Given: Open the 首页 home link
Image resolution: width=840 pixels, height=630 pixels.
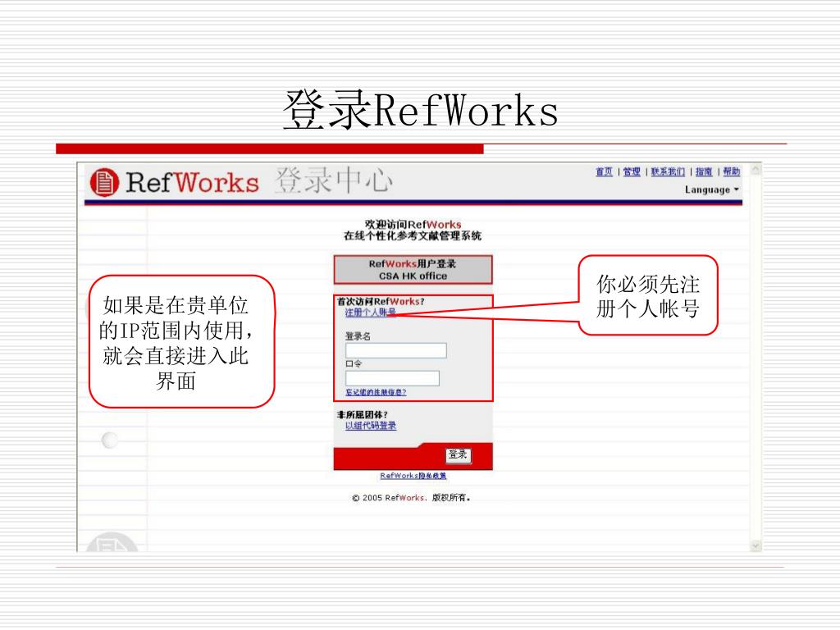Looking at the screenshot, I should 604,171.
